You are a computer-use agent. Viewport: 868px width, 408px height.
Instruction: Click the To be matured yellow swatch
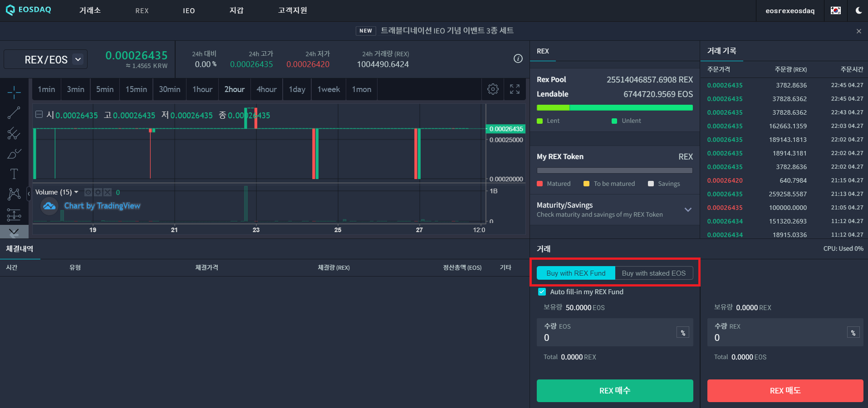click(x=586, y=184)
